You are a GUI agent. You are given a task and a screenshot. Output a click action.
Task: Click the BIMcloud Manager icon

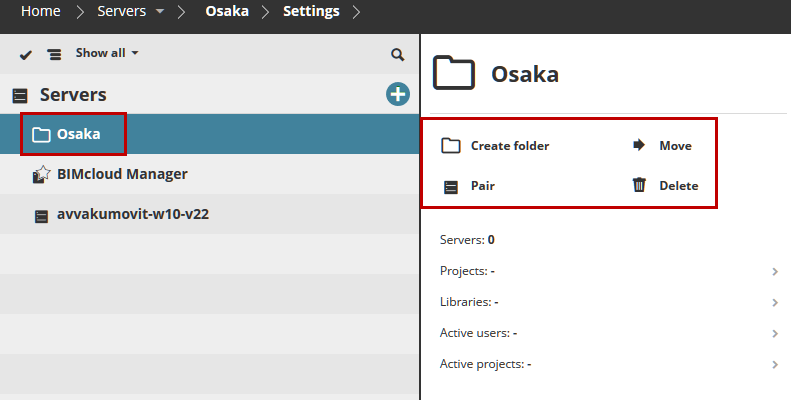[x=40, y=174]
